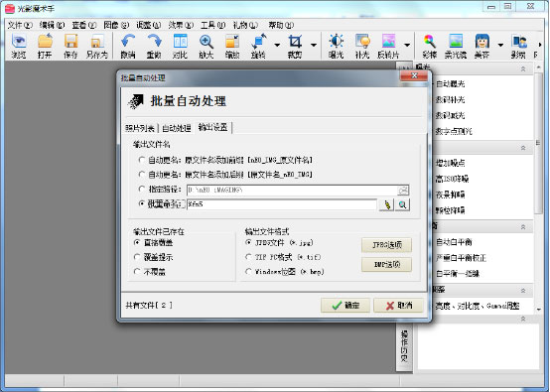Open dropdown arrow next to 反转片

[407, 46]
